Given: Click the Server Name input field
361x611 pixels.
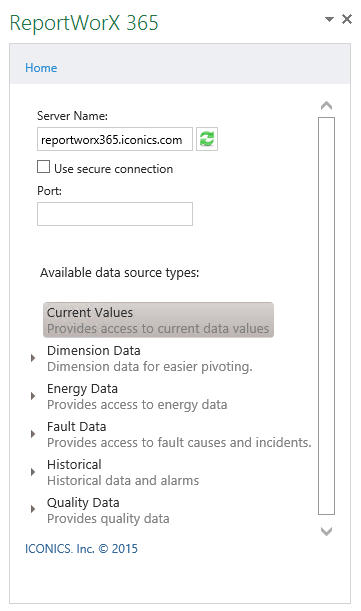Looking at the screenshot, I should 115,139.
